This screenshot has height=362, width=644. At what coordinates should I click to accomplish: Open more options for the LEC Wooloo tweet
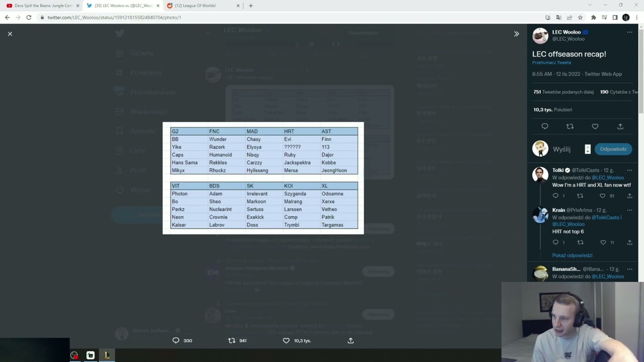pos(629,32)
